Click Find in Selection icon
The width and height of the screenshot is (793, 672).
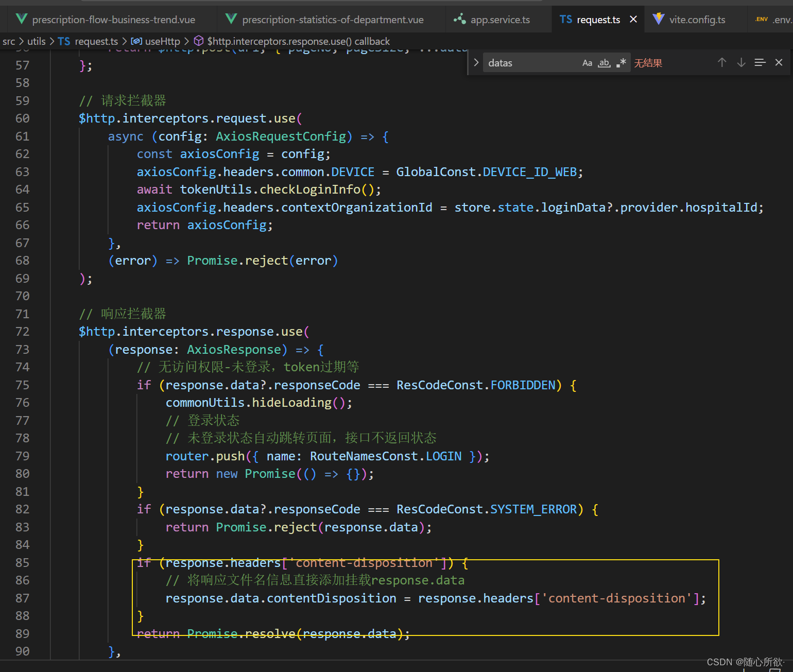(760, 62)
